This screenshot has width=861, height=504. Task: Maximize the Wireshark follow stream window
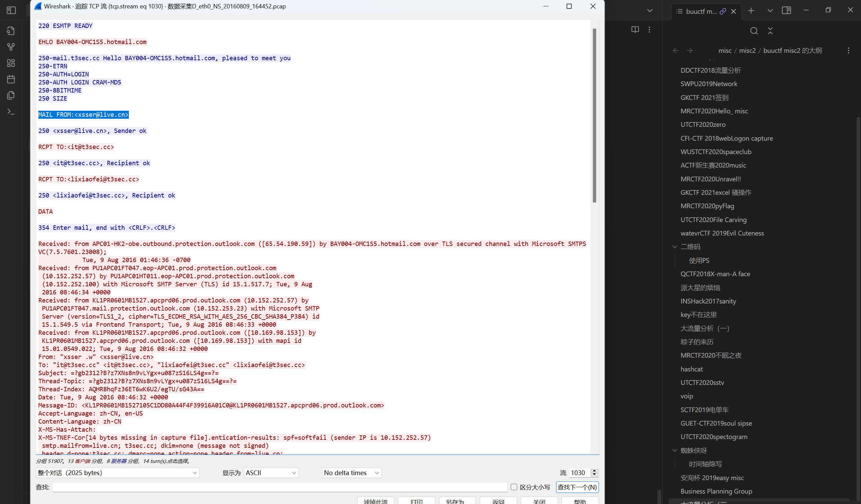(x=569, y=6)
